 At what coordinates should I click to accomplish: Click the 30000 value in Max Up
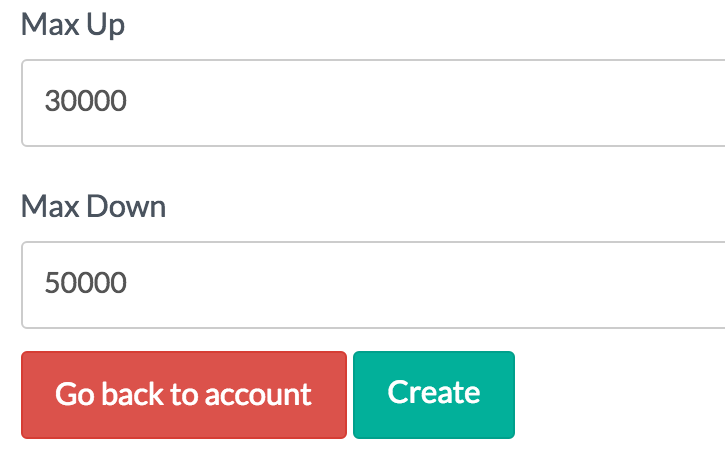[x=86, y=102]
